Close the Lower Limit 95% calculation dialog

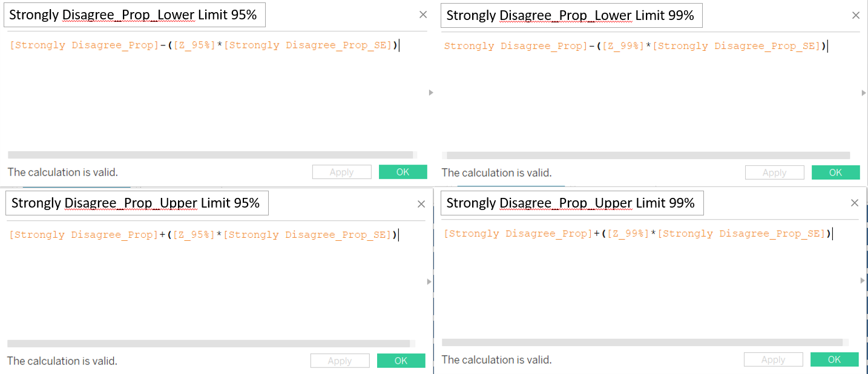[422, 15]
